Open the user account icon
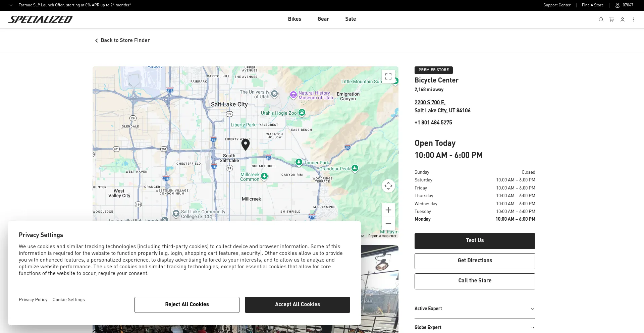Screen dimensions: 644x333 [x=622, y=19]
